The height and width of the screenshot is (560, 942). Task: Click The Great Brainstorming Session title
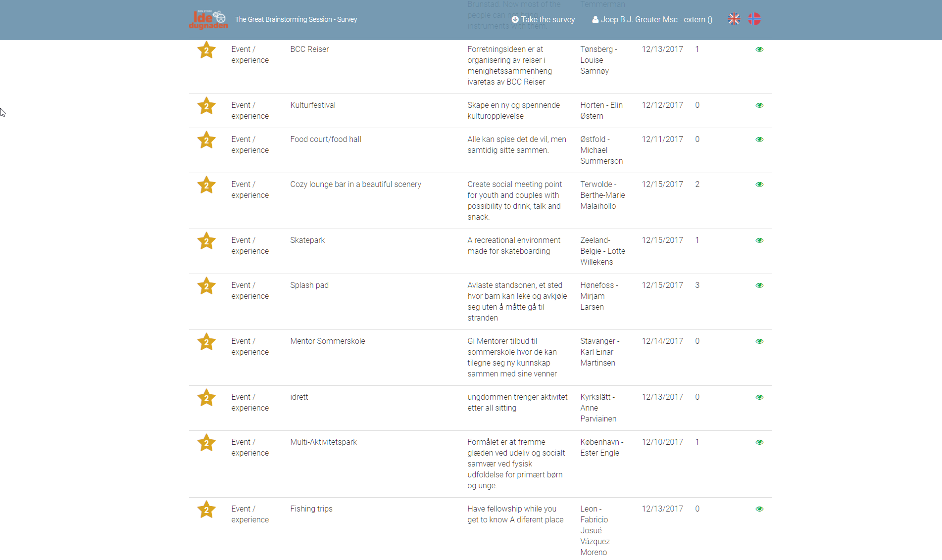click(296, 19)
